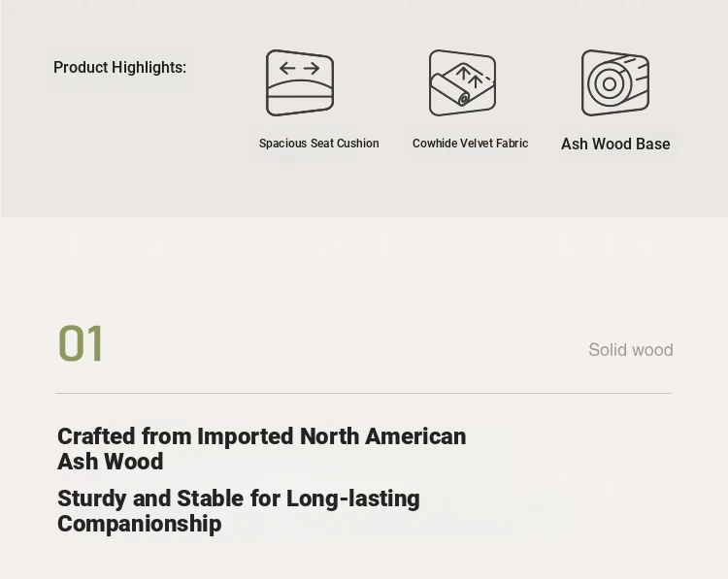This screenshot has width=728, height=579.
Task: Select heading "Crafted from Imported North American"
Action: pyautogui.click(x=262, y=436)
